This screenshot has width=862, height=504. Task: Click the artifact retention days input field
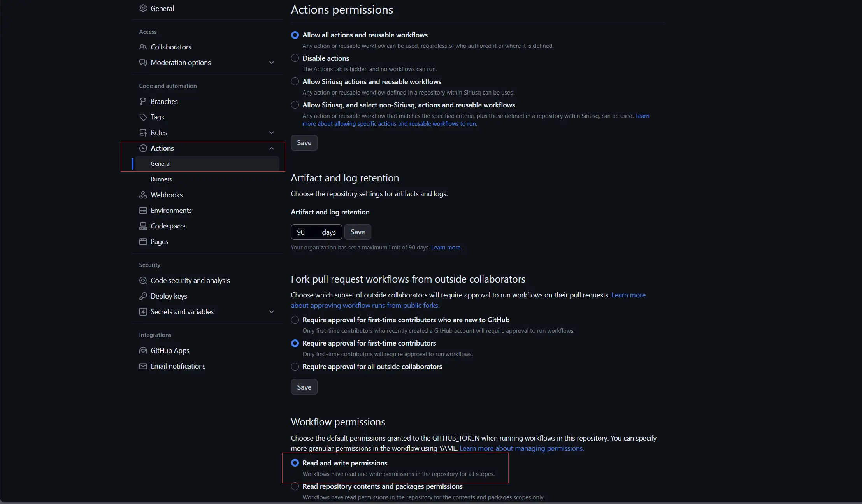tap(316, 232)
